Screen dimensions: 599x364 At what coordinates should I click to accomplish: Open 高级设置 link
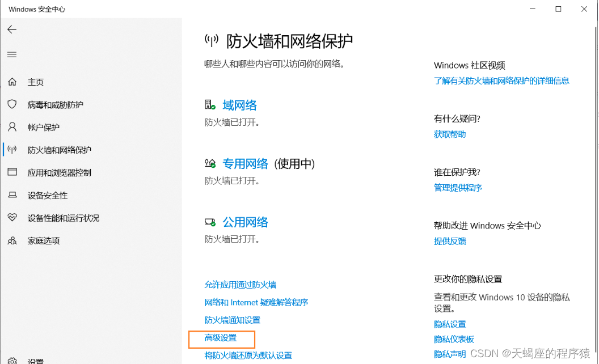pyautogui.click(x=221, y=338)
